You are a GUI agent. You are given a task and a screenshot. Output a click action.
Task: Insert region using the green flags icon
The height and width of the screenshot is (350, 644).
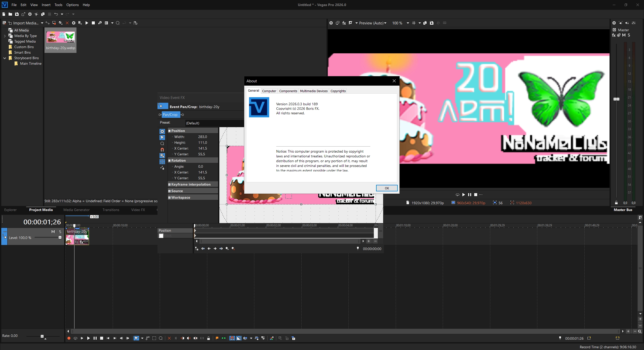[x=224, y=338]
